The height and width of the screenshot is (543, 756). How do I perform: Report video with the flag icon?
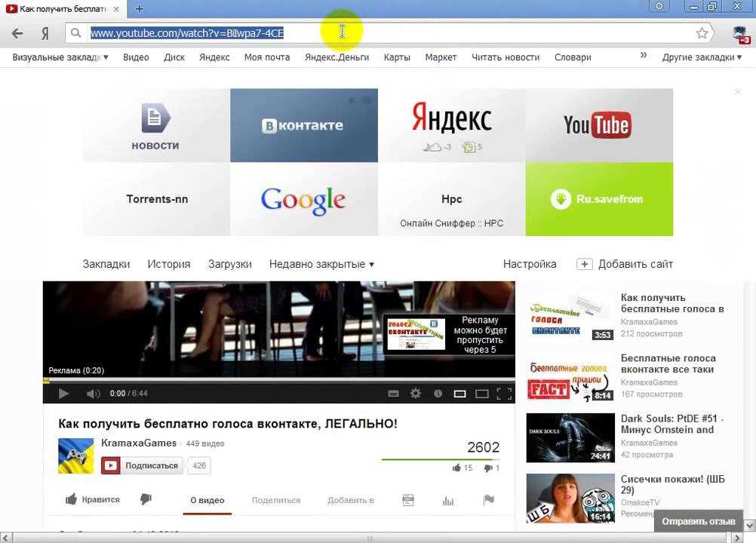(488, 500)
